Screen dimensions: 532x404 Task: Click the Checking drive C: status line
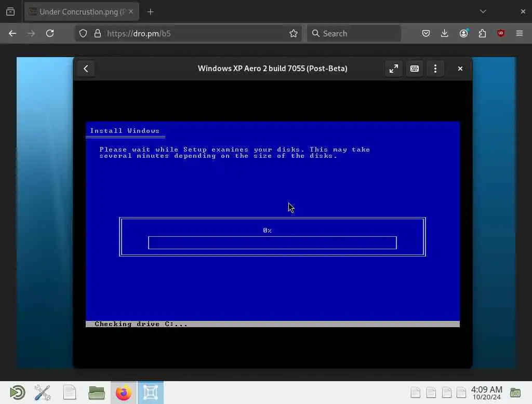click(272, 324)
